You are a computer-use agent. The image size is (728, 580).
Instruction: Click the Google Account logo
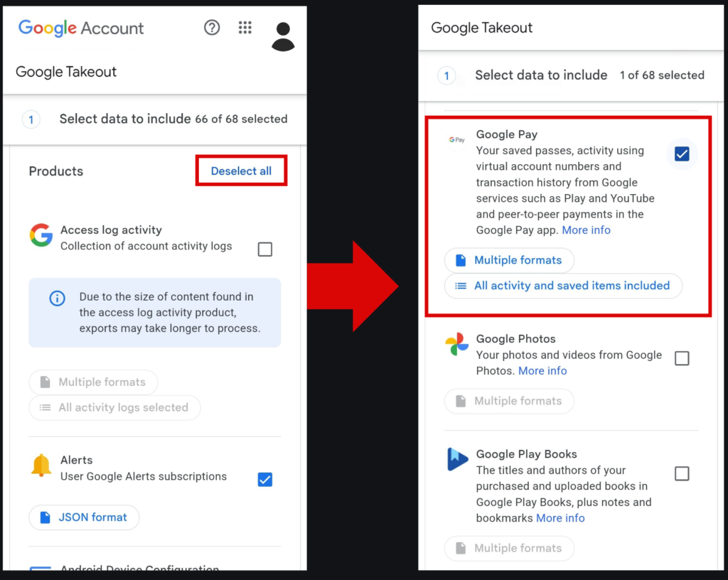(x=81, y=28)
